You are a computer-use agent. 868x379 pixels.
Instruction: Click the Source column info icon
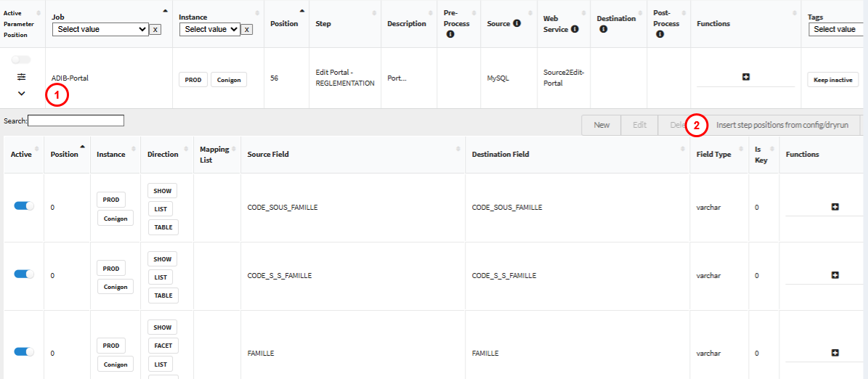click(x=516, y=23)
